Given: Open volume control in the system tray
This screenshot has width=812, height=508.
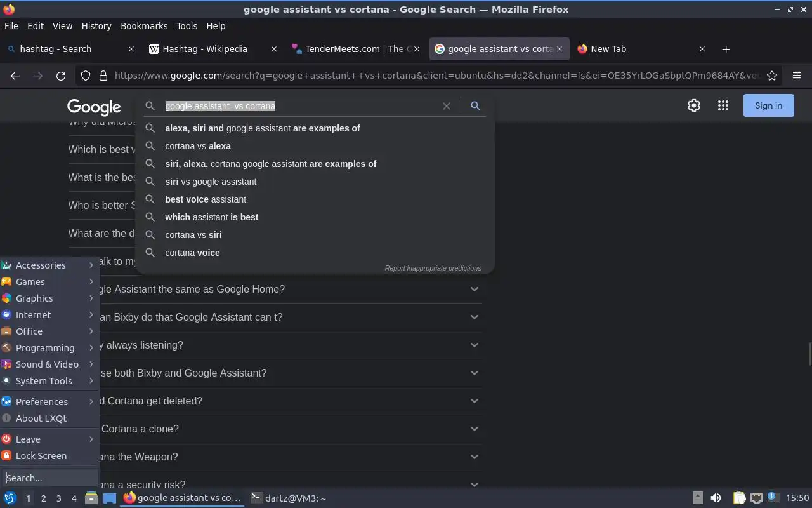Looking at the screenshot, I should tap(716, 498).
